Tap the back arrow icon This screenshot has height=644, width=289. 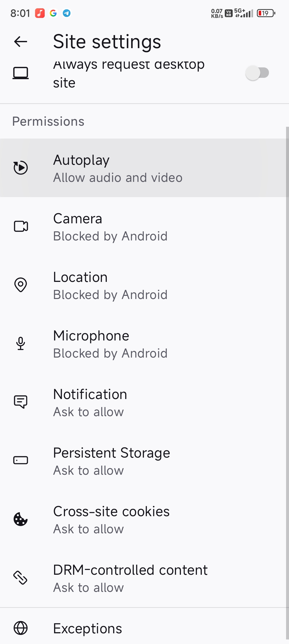[21, 41]
